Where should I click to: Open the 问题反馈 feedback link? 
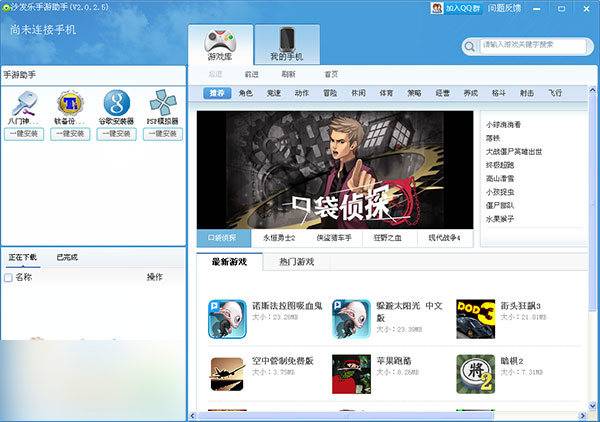(x=504, y=8)
